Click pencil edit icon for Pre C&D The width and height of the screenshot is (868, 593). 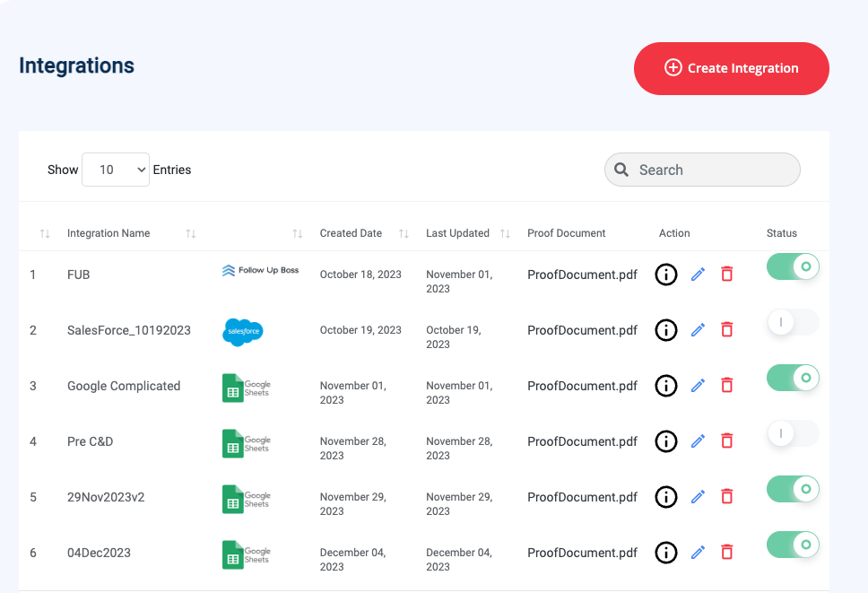coord(698,441)
